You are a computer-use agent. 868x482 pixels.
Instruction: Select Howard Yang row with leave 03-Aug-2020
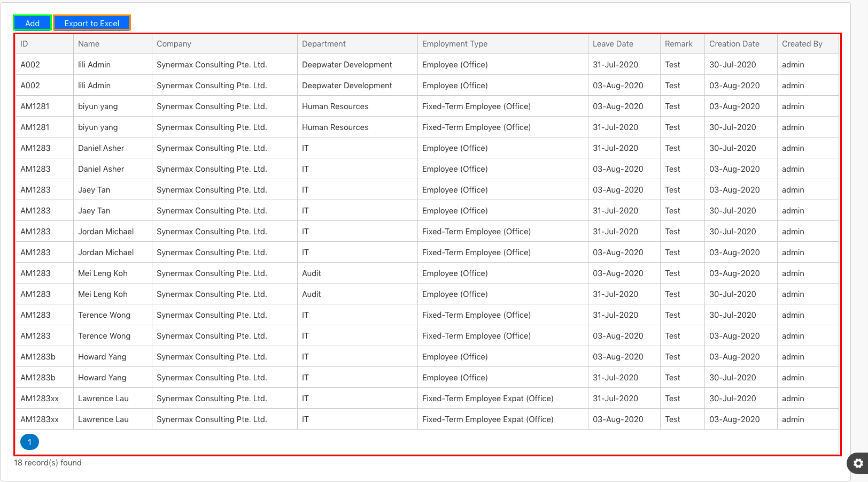pos(427,357)
